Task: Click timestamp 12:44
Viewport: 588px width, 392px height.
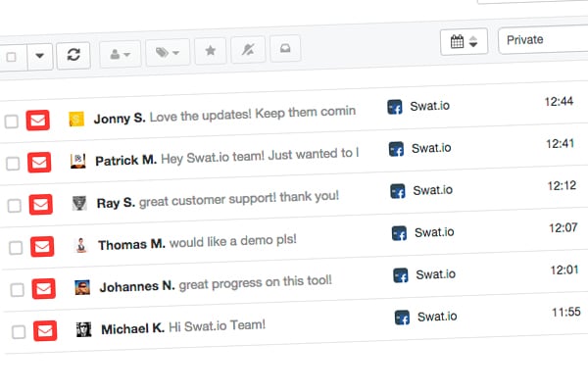Action: [559, 101]
